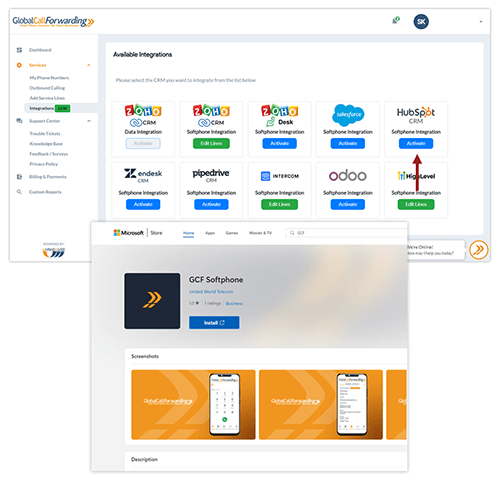Expand the account dropdown arrow in header

point(481,22)
